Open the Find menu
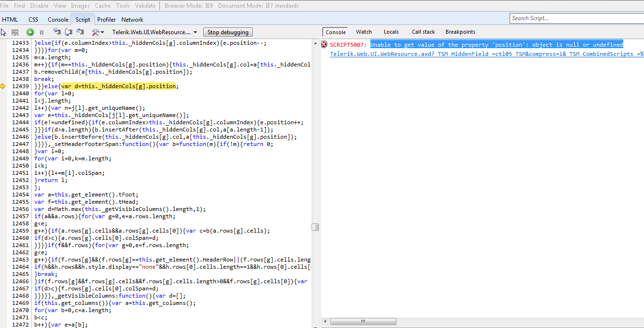This screenshot has width=644, height=328. tap(19, 6)
